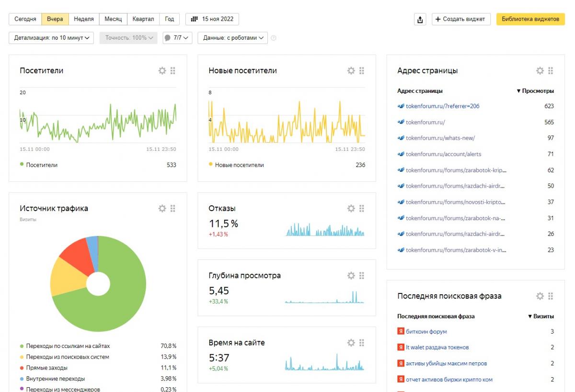The height and width of the screenshot is (392, 575).
Task: Open the 7/7 annotations dropdown
Action: [177, 38]
